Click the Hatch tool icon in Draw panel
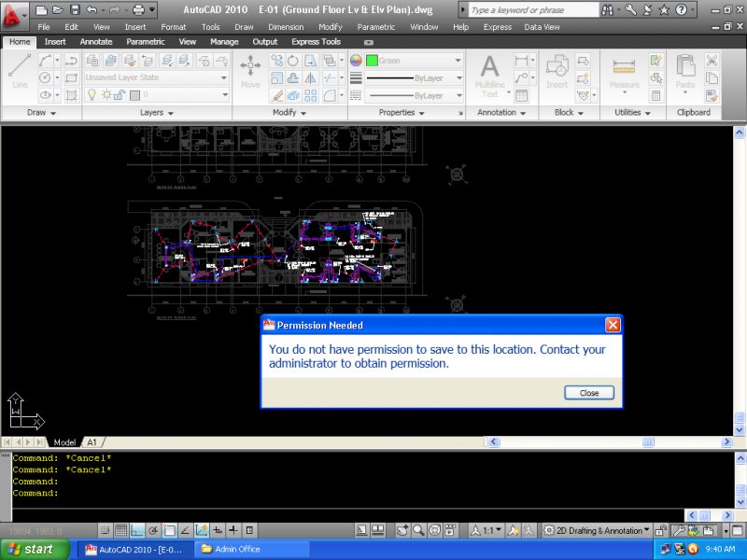This screenshot has width=747, height=560. point(72,96)
